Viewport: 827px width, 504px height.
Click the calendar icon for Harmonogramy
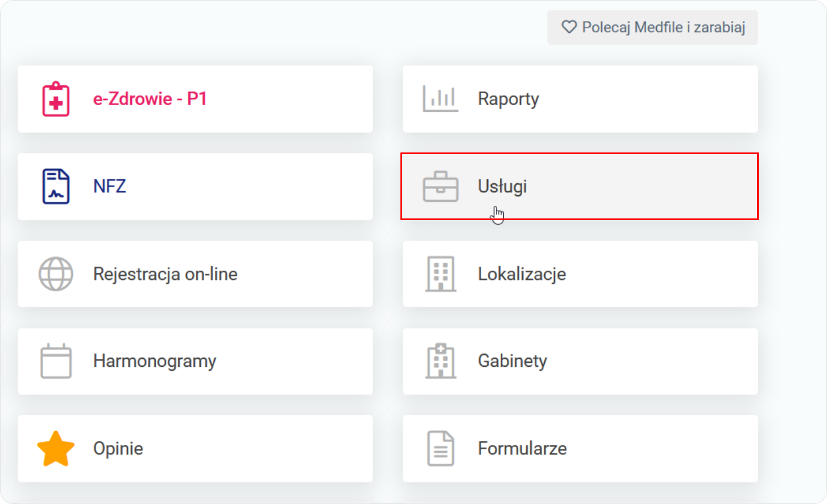(56, 361)
